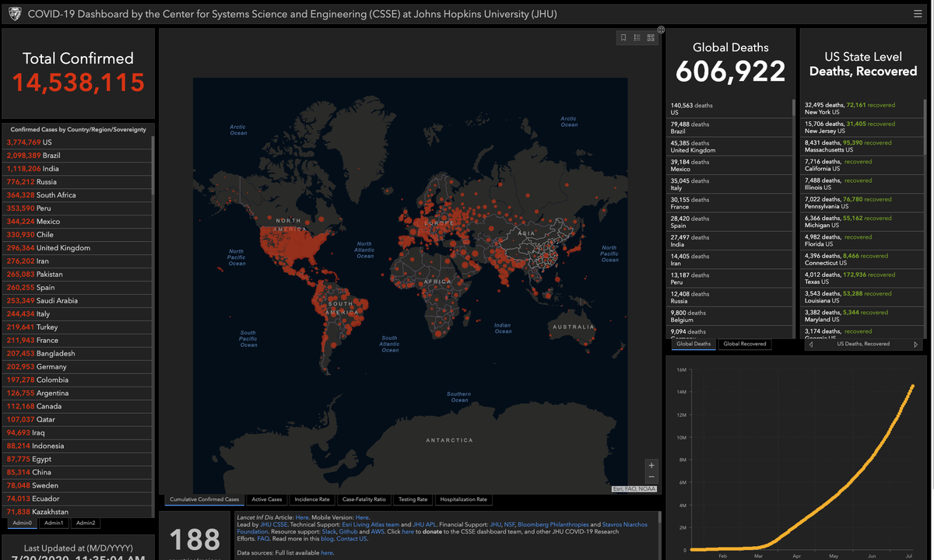The width and height of the screenshot is (934, 560).
Task: Open the Esri Living Atlas team link
Action: click(370, 525)
